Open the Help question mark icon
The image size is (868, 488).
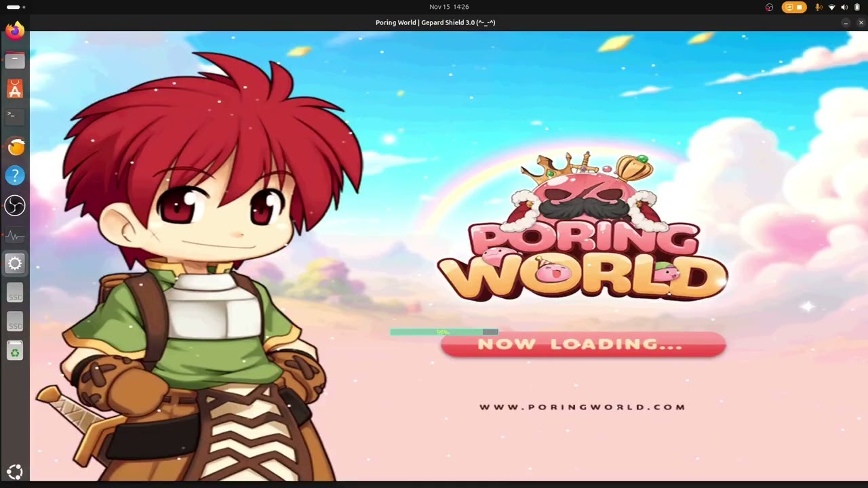[15, 176]
